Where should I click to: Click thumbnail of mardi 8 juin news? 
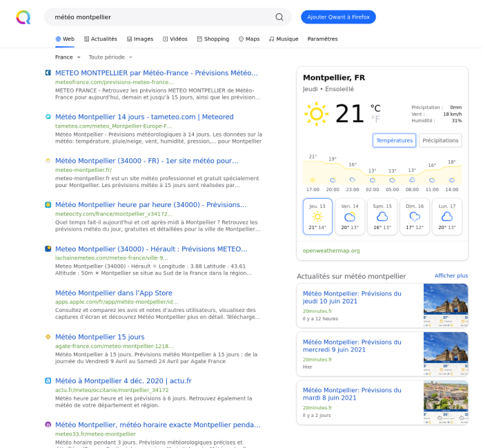pos(446,402)
